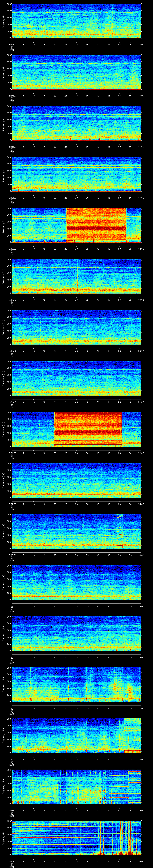Click the '16:29:00' start time label

tap(12, 861)
